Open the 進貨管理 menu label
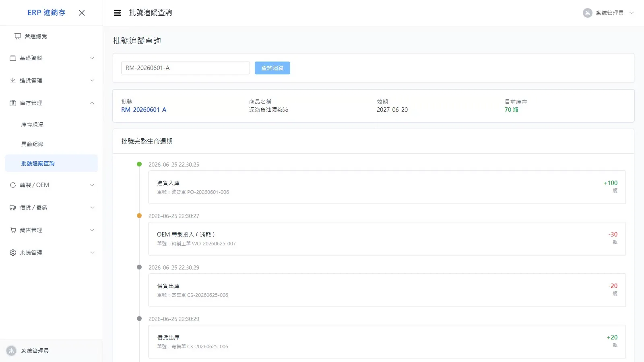Screen dimensions: 644x362 click(x=31, y=80)
